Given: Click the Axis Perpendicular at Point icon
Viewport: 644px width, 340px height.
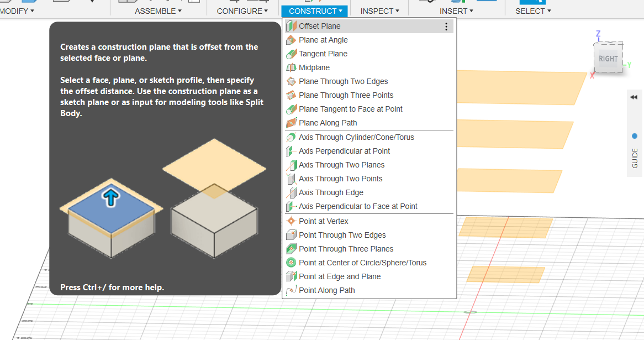Looking at the screenshot, I should [291, 151].
